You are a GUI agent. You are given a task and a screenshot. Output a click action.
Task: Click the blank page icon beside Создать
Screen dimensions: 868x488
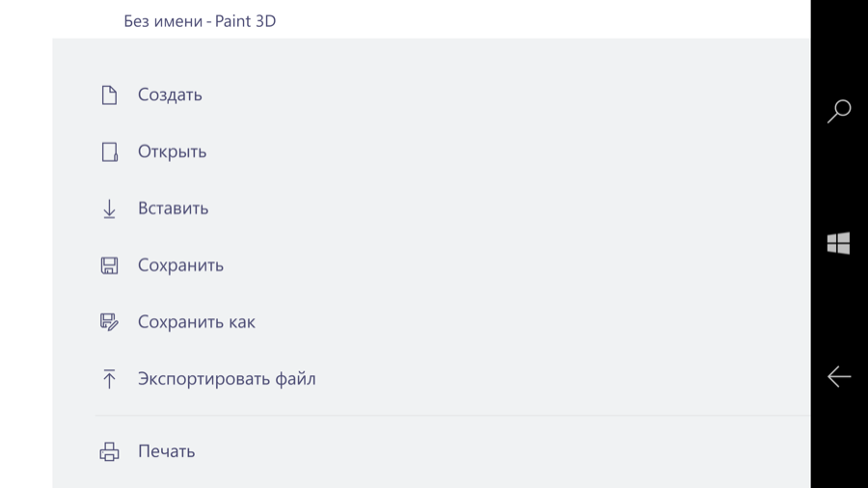click(109, 95)
